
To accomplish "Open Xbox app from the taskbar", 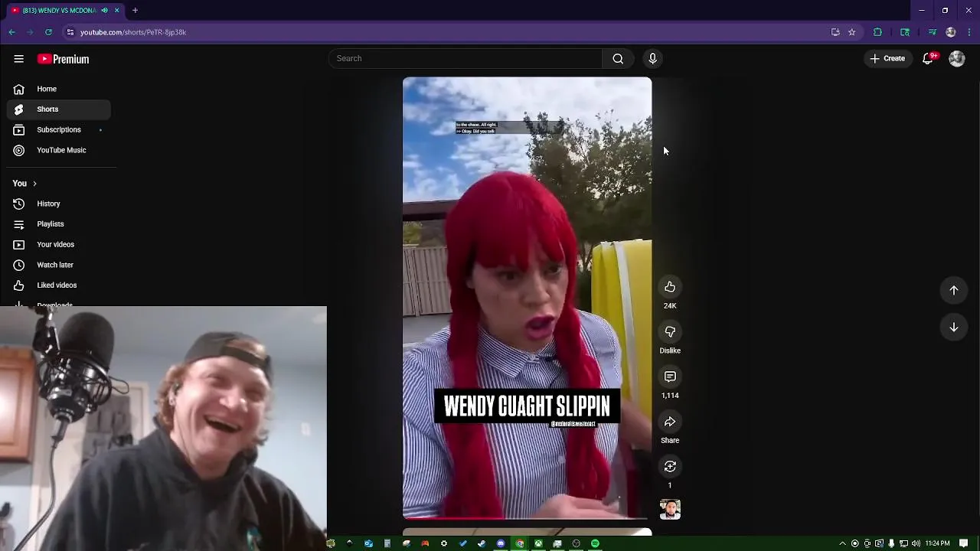I will click(x=538, y=543).
